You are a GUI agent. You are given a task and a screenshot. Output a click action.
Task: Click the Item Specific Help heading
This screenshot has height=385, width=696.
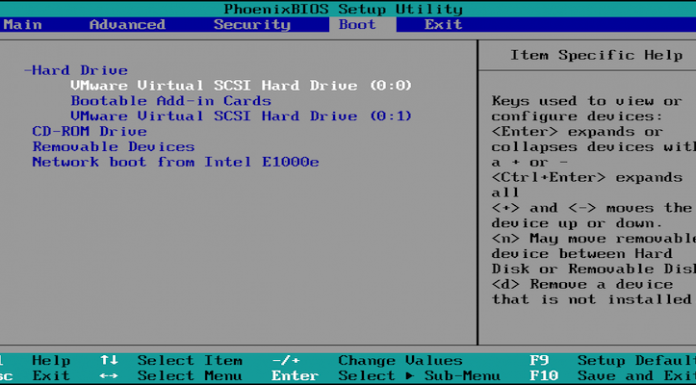(x=596, y=55)
